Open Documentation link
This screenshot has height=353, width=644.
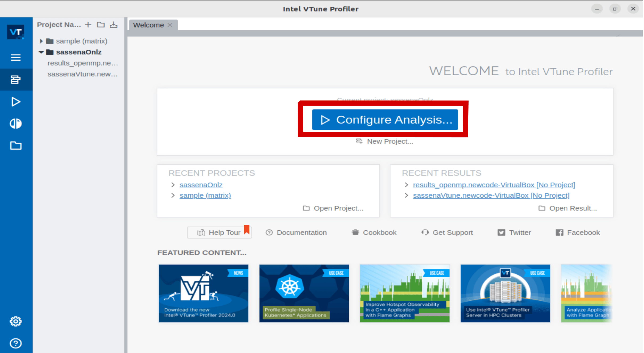pos(296,232)
